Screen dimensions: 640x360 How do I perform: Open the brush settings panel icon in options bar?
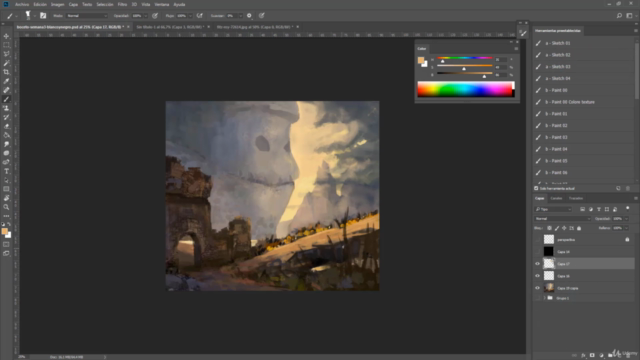click(x=43, y=16)
